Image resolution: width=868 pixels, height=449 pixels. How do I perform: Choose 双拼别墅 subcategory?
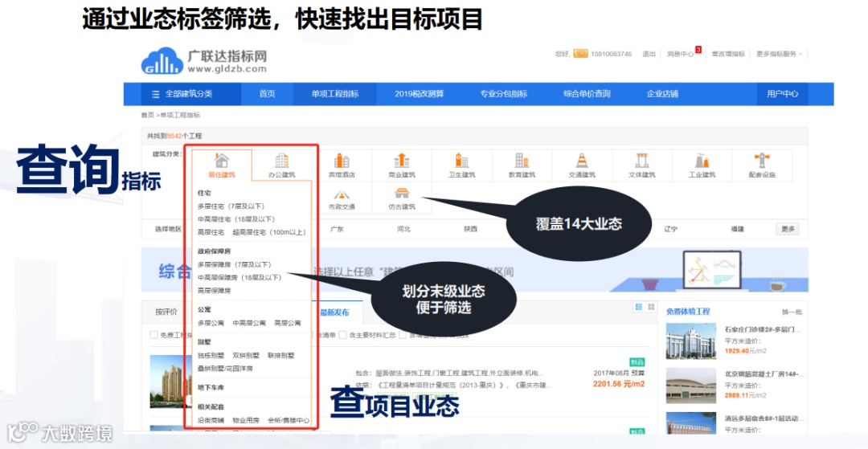[246, 356]
